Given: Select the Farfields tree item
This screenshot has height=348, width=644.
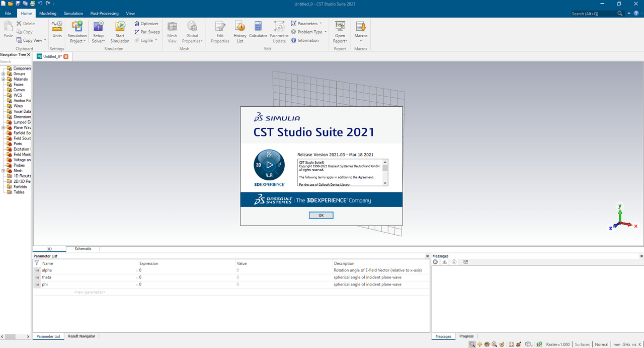Looking at the screenshot, I should [x=20, y=186].
